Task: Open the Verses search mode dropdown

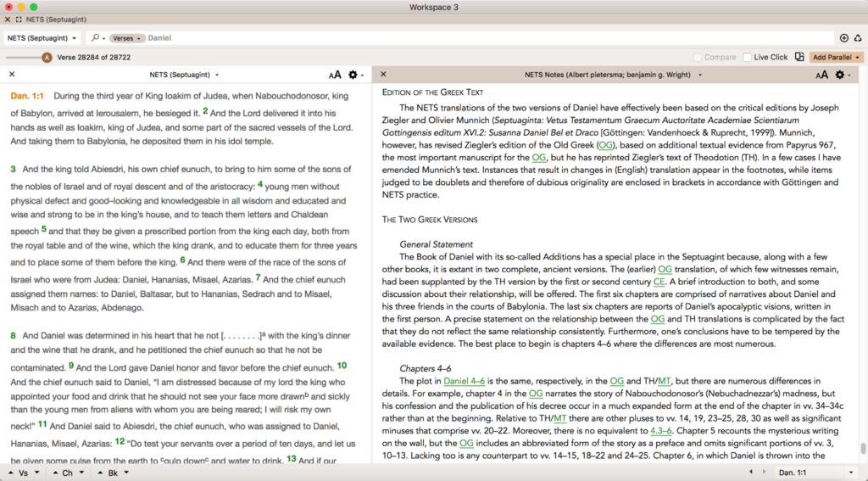Action: [127, 38]
